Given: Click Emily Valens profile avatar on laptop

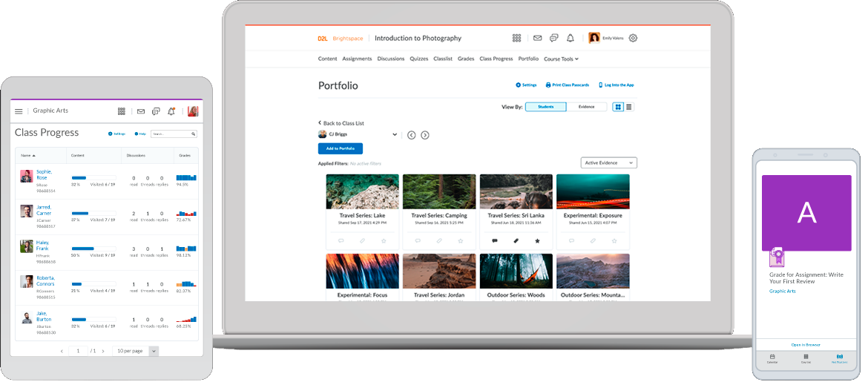Looking at the screenshot, I should click(x=594, y=38).
